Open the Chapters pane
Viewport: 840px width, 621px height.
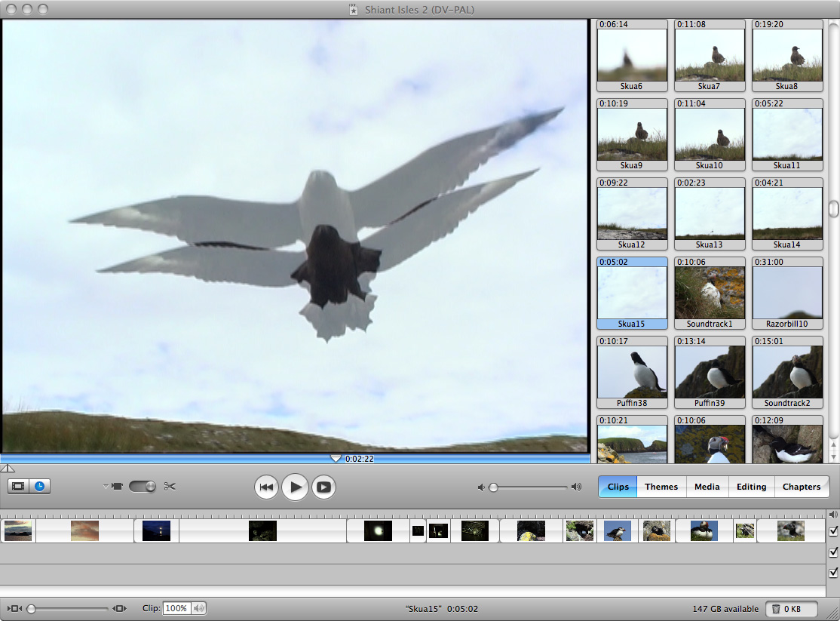click(x=801, y=487)
